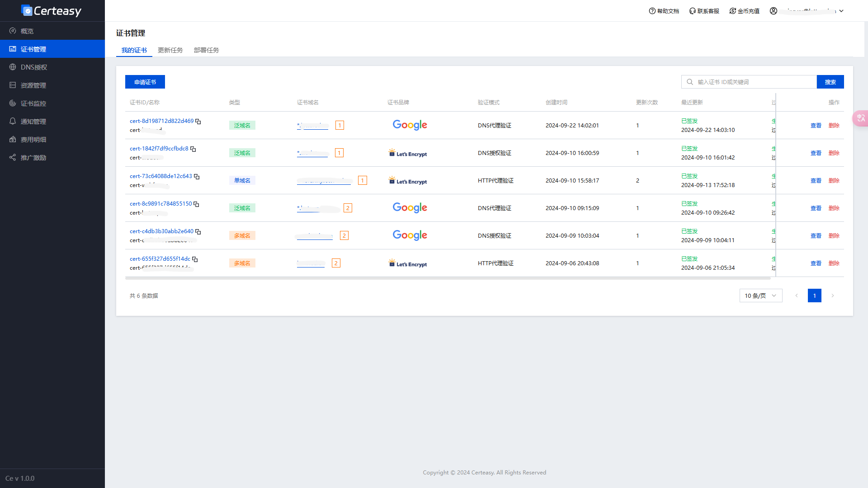Image resolution: width=868 pixels, height=488 pixels.
Task: Copy ID cert-8c9891c784855150
Action: pyautogui.click(x=196, y=204)
